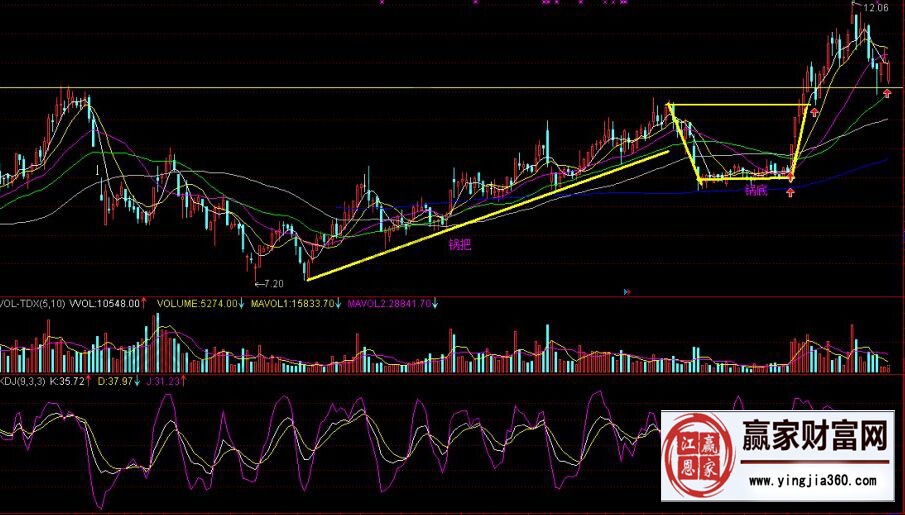Image resolution: width=905 pixels, height=515 pixels.
Task: Click the small marker at the main chart bottom
Action: click(626, 292)
